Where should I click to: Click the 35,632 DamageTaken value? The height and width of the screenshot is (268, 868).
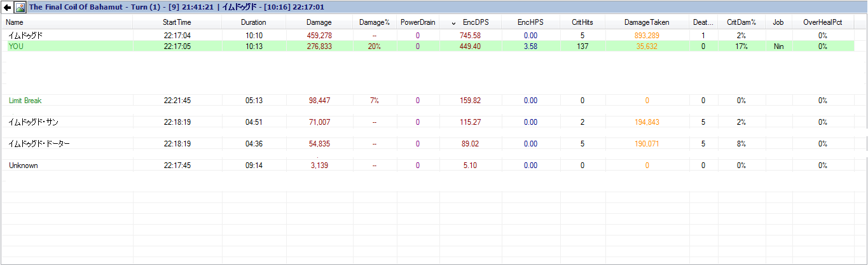647,46
